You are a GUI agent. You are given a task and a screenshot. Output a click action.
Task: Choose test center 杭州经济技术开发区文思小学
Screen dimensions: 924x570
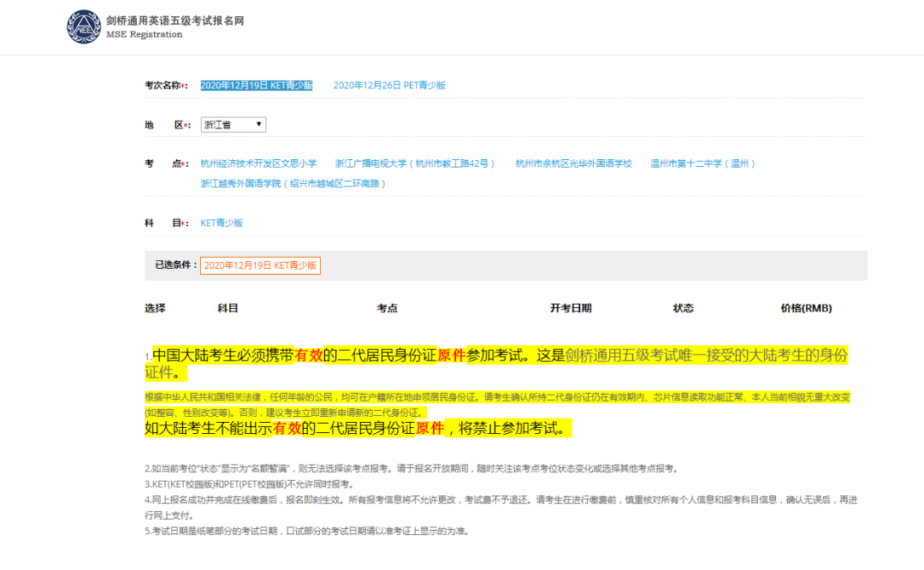pos(258,163)
